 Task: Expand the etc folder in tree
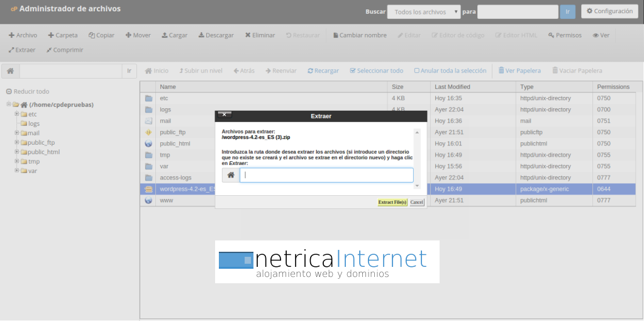click(17, 114)
